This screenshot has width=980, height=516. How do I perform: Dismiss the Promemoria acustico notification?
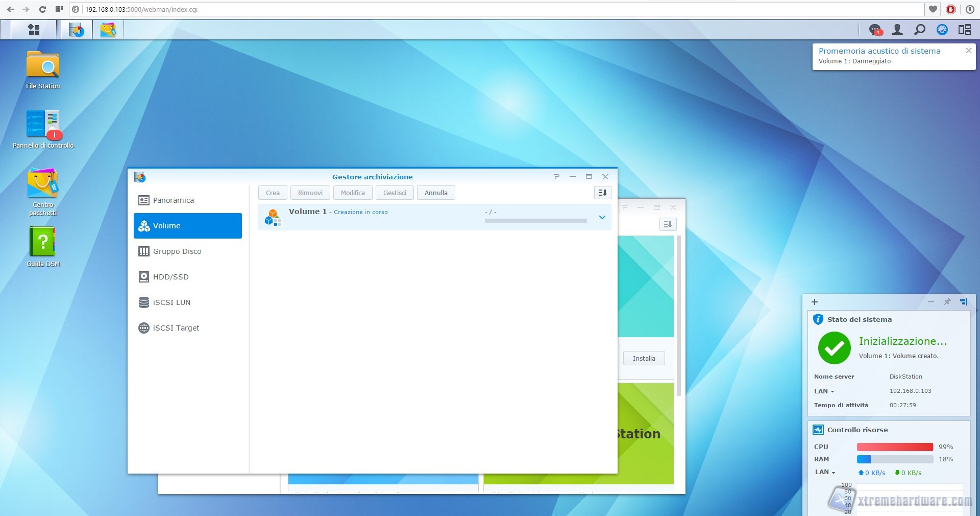[968, 51]
